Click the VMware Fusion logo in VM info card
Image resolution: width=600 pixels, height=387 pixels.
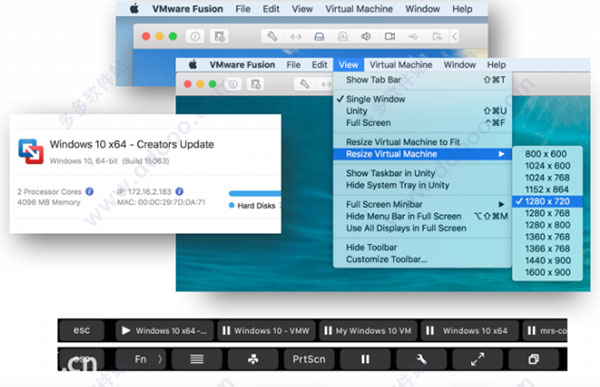click(x=31, y=151)
